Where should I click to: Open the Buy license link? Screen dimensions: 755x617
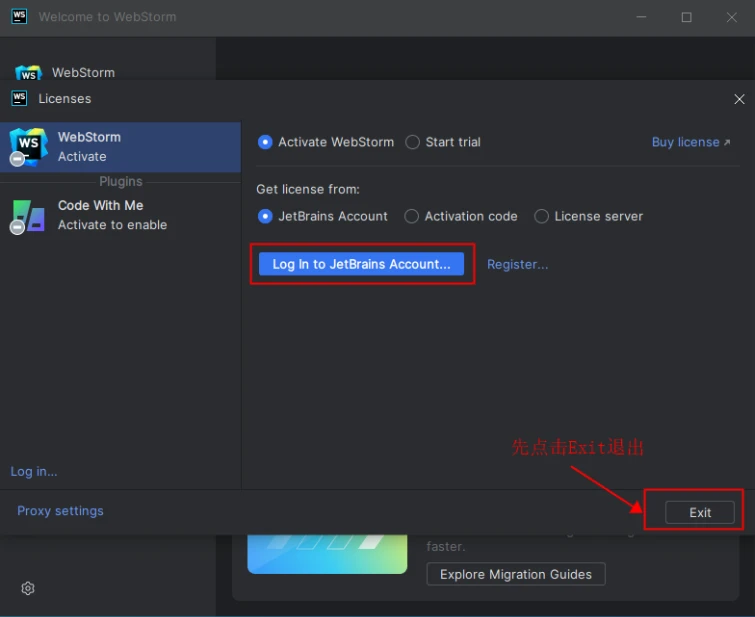tap(691, 142)
